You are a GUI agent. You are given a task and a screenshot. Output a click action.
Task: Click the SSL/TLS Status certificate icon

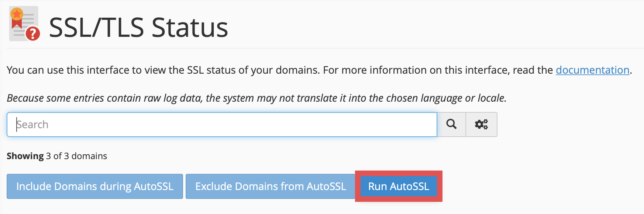click(24, 24)
